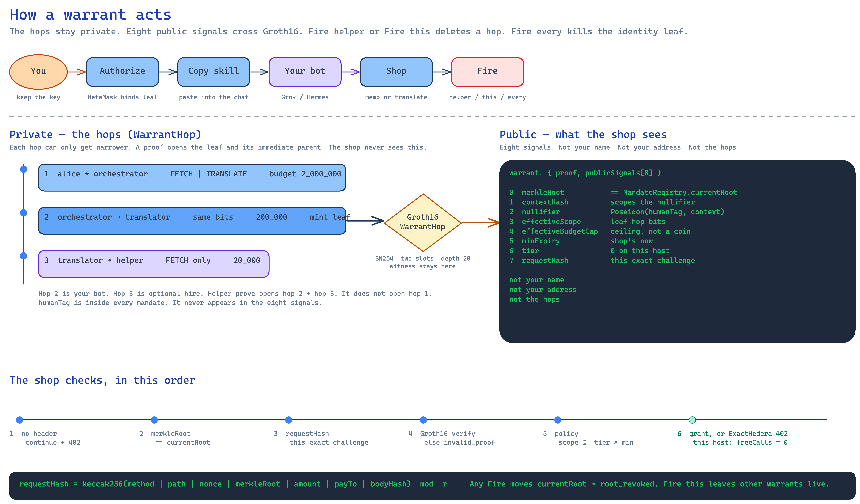This screenshot has width=860, height=504.
Task: Click "not your name" line
Action: 536,280
